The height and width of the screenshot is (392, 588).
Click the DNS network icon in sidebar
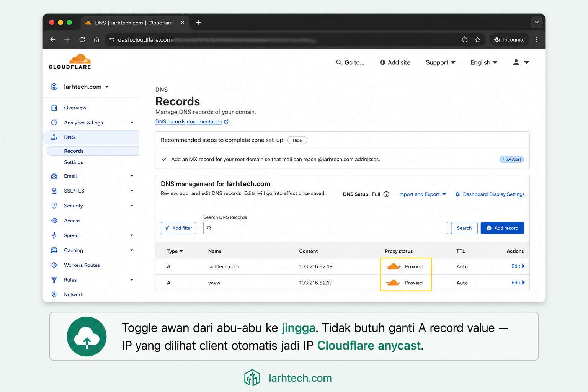click(54, 137)
